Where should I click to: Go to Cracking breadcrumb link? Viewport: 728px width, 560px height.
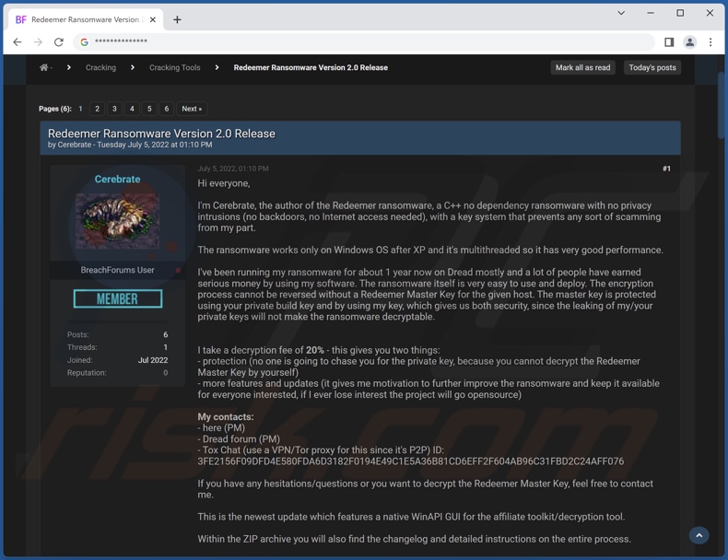[x=100, y=68]
